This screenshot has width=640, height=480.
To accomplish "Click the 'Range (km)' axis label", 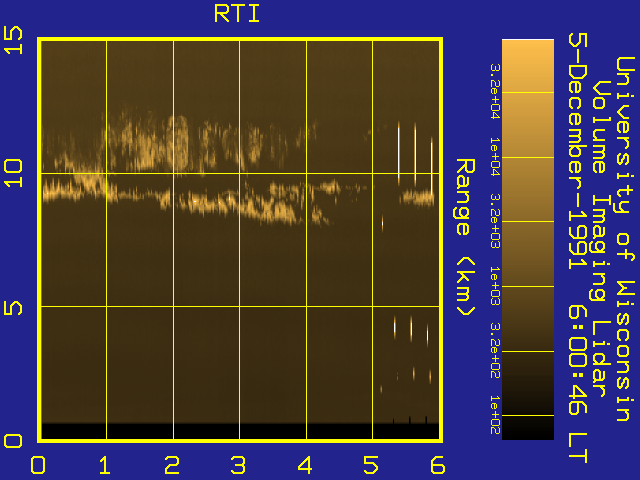I will coord(465,237).
